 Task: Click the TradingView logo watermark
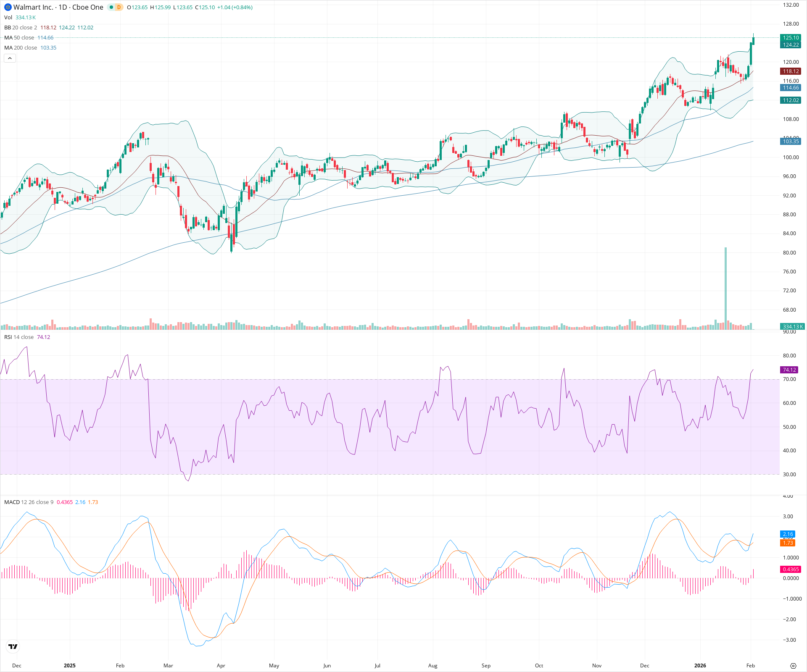(12, 647)
